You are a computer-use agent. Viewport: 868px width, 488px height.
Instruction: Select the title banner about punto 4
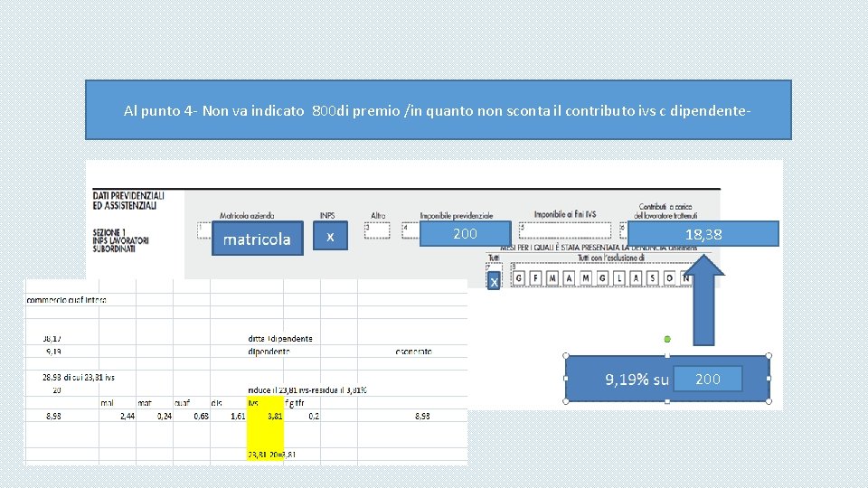(438, 110)
